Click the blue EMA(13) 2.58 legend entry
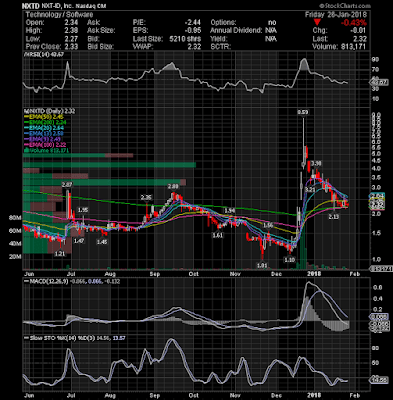 (43, 133)
